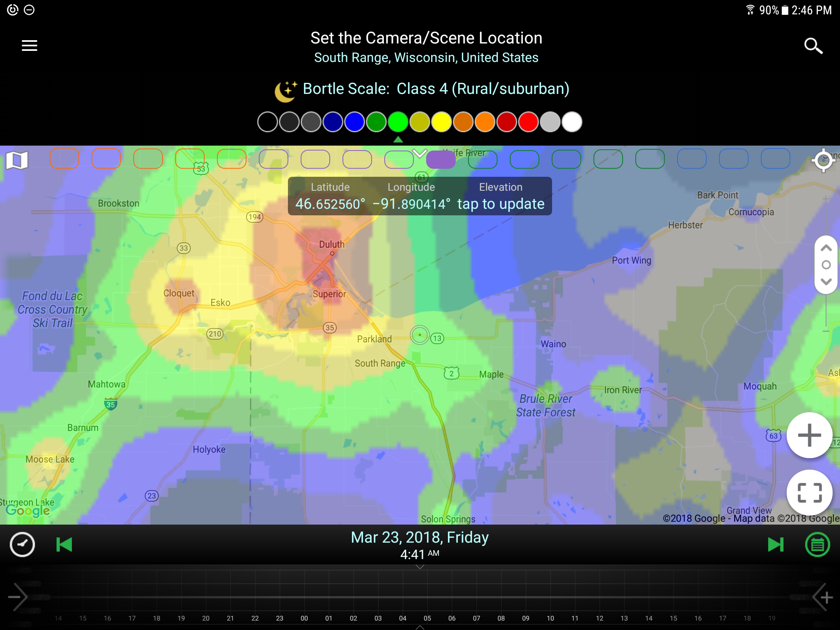Viewport: 840px width, 630px height.
Task: Open the map type selector icon
Action: tap(17, 160)
